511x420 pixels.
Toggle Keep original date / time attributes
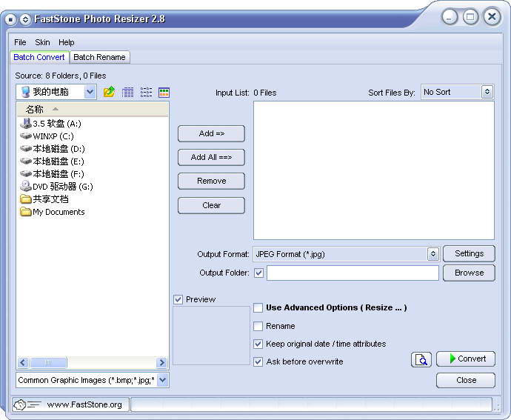click(x=258, y=344)
